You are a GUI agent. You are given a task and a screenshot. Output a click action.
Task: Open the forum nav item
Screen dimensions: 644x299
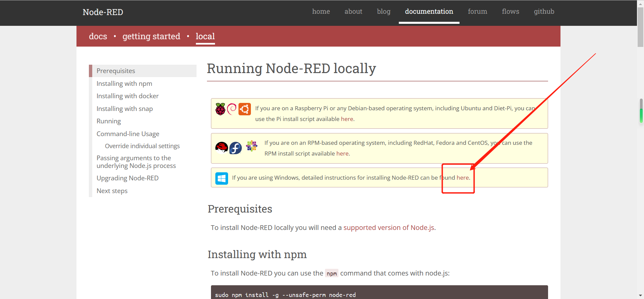[477, 11]
